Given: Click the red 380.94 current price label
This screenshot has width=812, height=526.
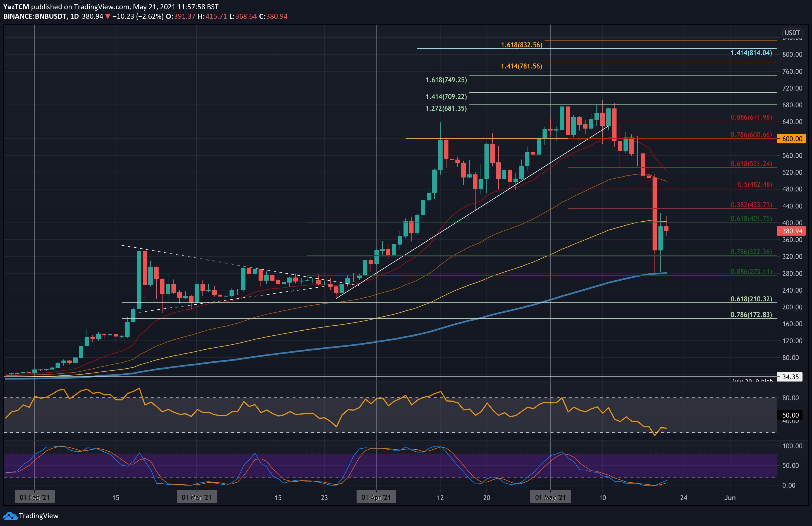Looking at the screenshot, I should pyautogui.click(x=792, y=231).
